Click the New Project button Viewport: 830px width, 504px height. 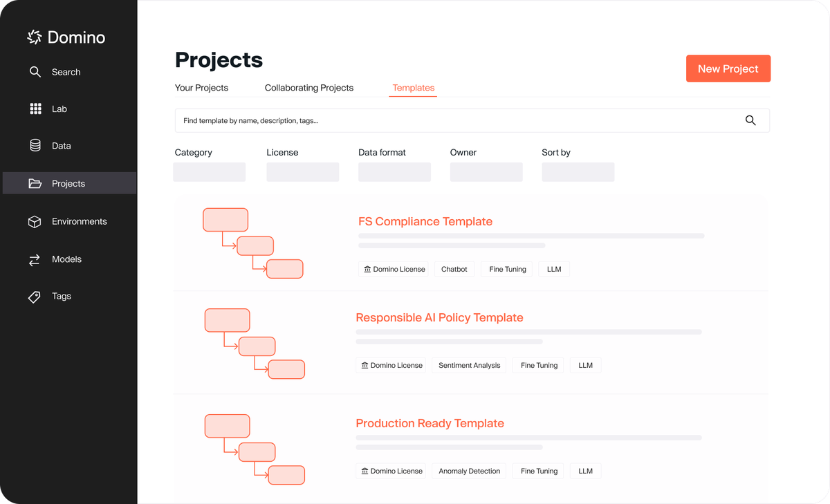tap(728, 68)
